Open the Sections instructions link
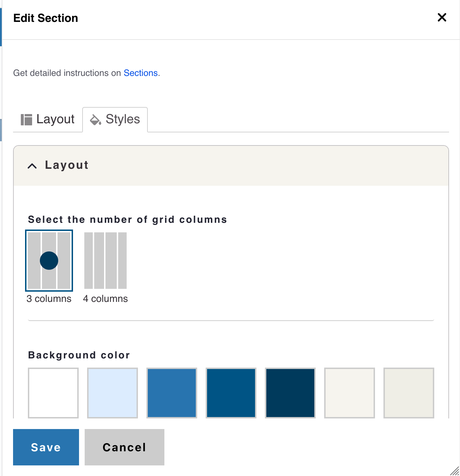 (140, 73)
